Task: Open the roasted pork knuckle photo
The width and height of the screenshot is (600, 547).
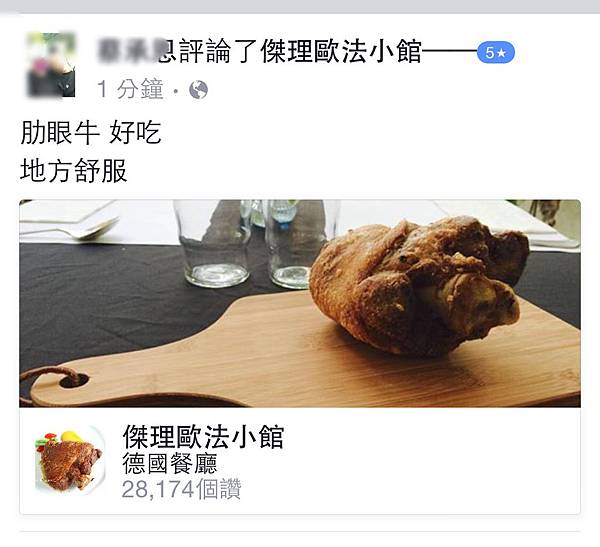Action: (x=300, y=303)
